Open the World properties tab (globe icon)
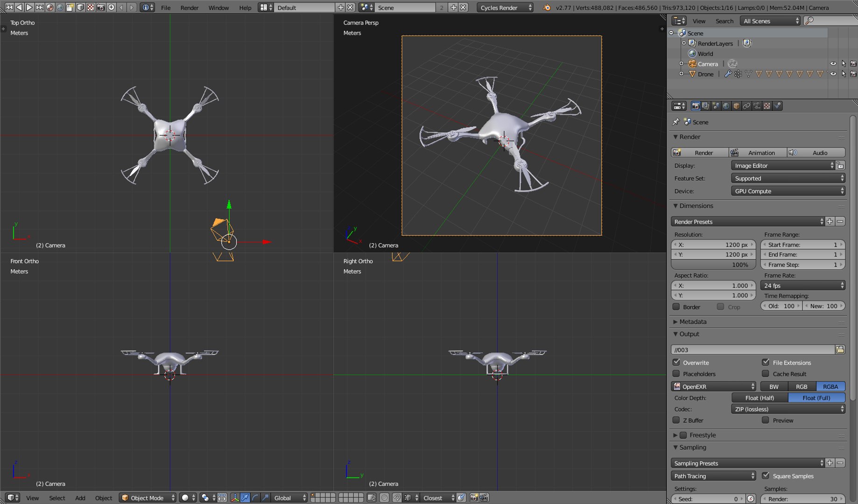 click(x=726, y=106)
